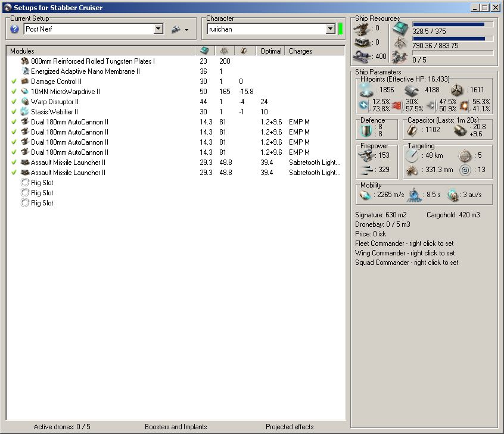The width and height of the screenshot is (504, 434).
Task: Click the wrench setup tools icon
Action: 176,29
